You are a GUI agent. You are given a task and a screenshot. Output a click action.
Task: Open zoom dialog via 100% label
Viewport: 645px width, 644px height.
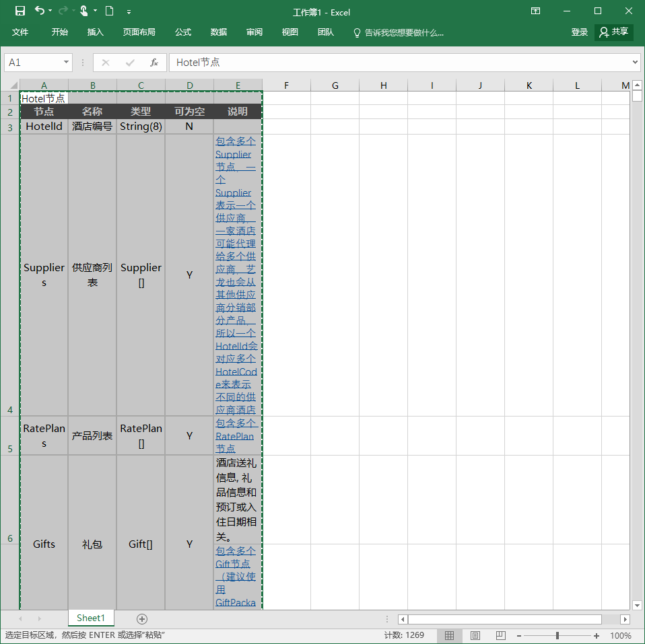[x=620, y=636]
